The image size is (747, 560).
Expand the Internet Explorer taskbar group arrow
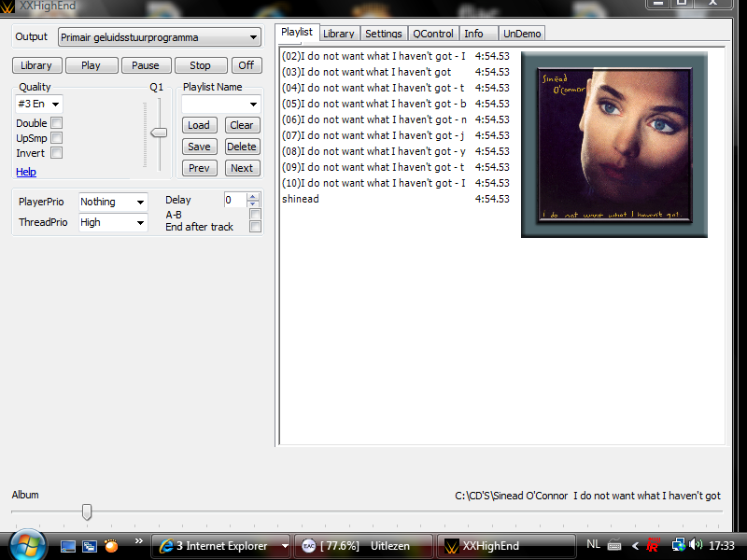click(x=285, y=546)
